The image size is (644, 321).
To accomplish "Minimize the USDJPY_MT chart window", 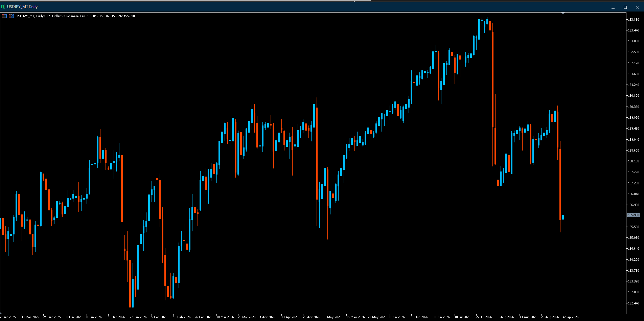I will click(613, 7).
